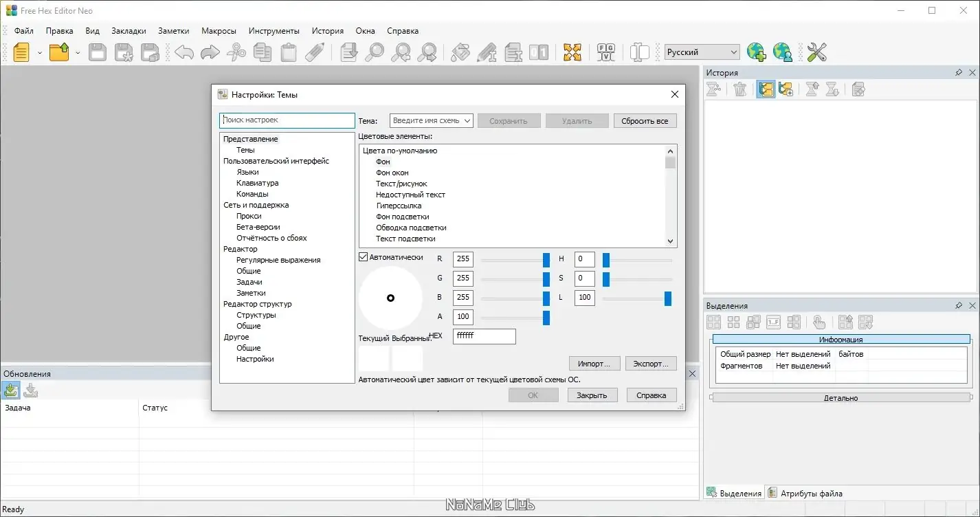Viewport: 980px width, 517px height.
Task: Click the New file toolbar icon
Action: (22, 52)
